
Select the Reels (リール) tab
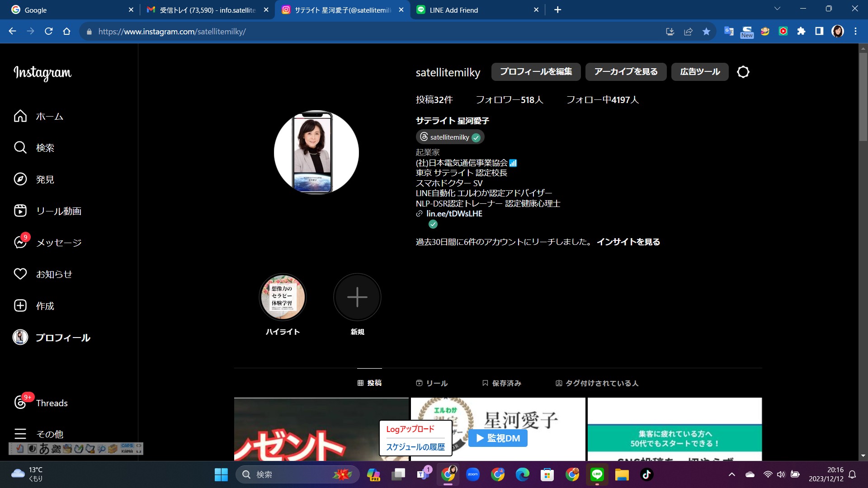(432, 383)
